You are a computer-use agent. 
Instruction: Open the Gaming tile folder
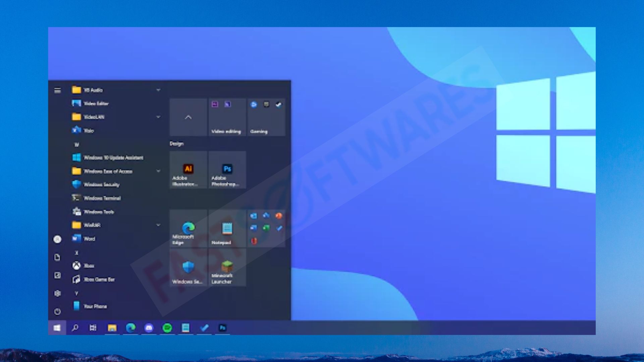[266, 117]
